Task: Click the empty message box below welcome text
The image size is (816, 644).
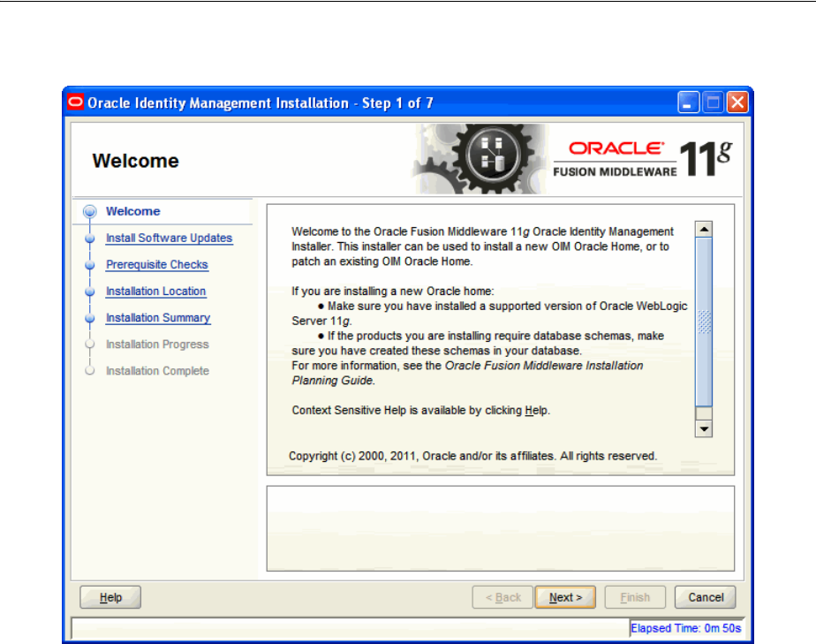Action: 500,528
